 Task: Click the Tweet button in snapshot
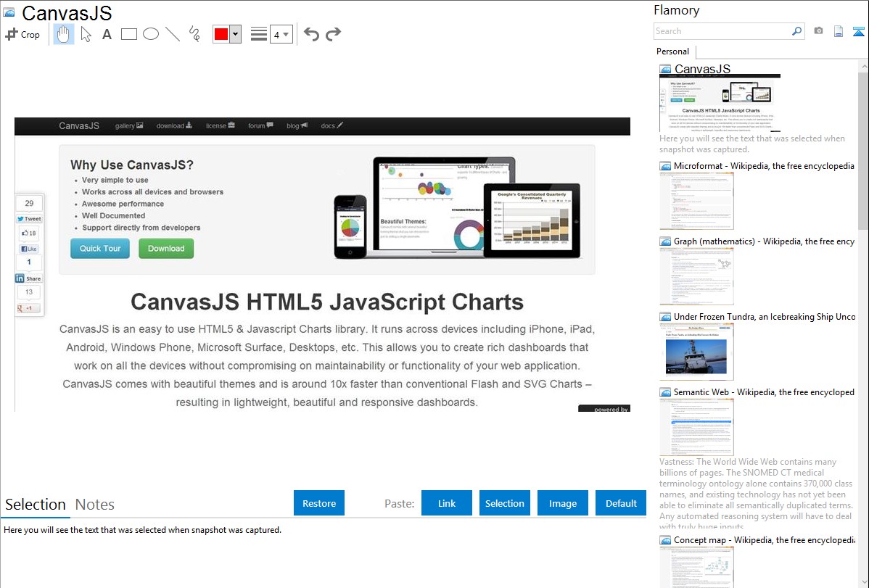29,219
